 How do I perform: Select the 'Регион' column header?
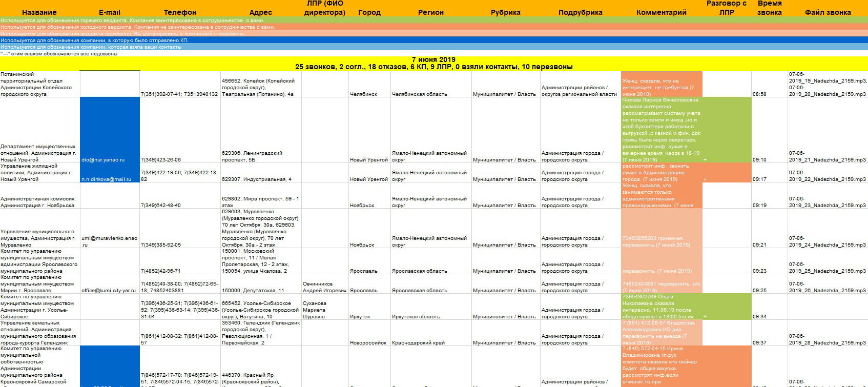(431, 12)
